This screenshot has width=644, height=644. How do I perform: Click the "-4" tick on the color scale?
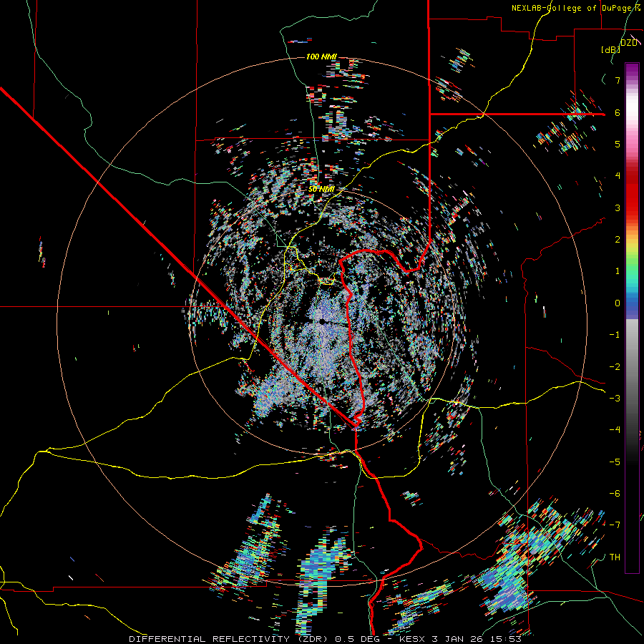pos(615,430)
